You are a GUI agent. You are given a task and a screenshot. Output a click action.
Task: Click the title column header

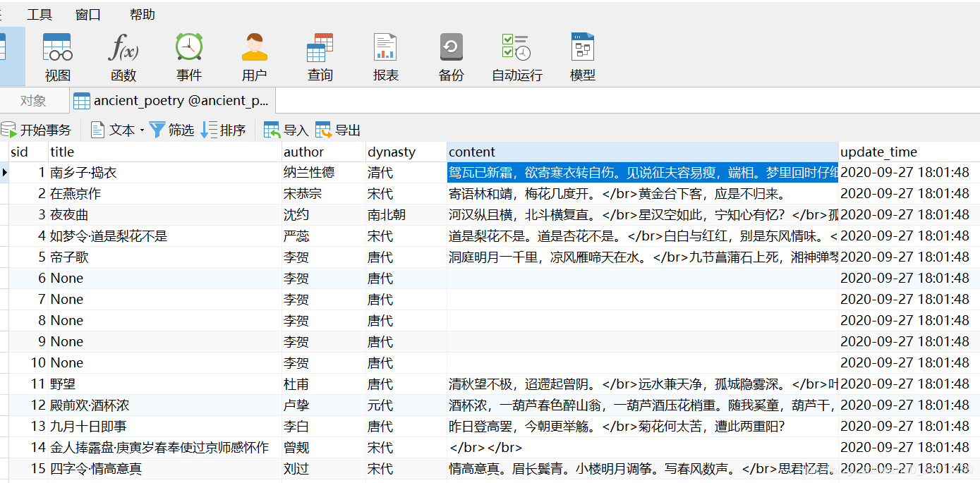click(165, 152)
